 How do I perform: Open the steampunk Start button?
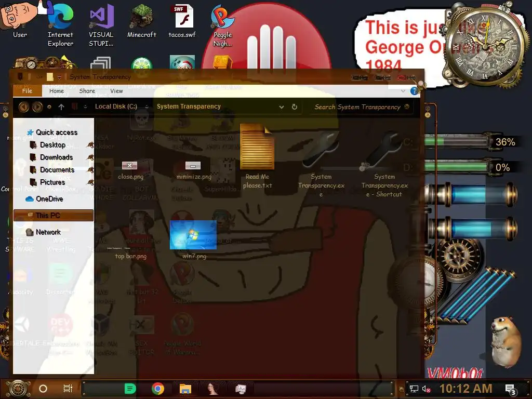[x=18, y=389]
